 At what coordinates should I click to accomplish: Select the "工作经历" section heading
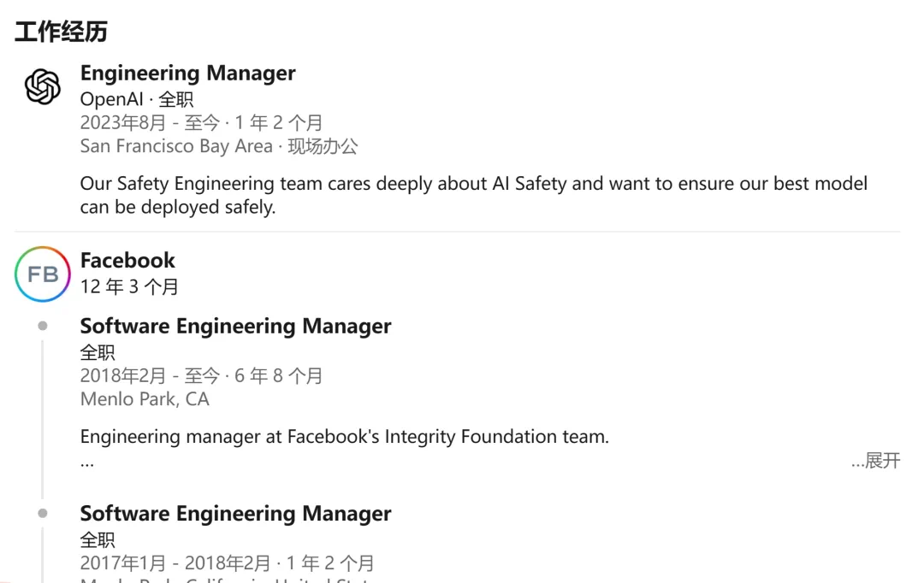pyautogui.click(x=61, y=32)
